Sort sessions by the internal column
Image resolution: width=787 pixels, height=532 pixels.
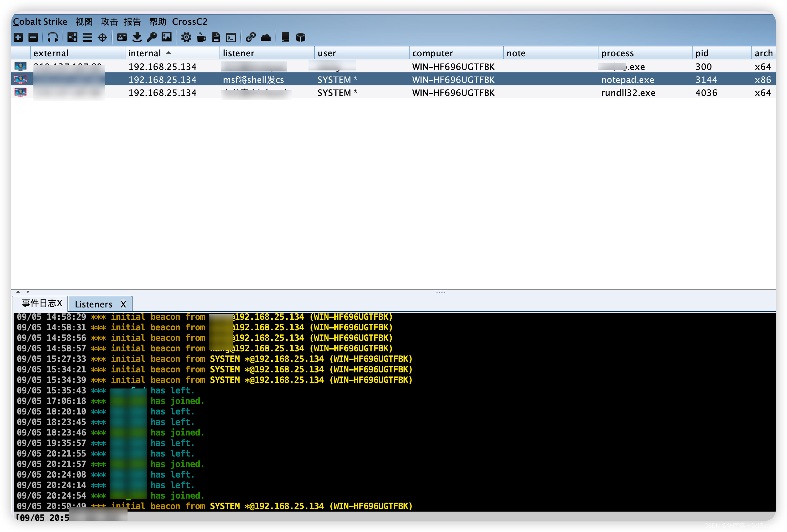145,53
